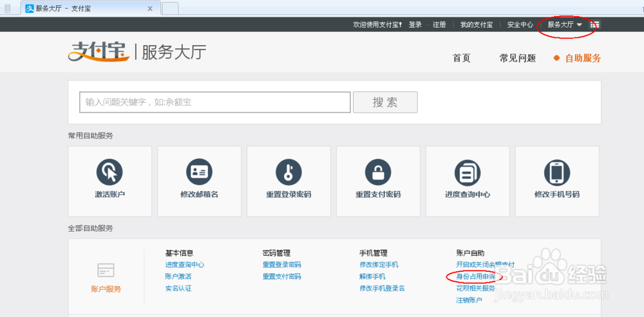644x317 pixels.
Task: Click the 修改手机号码 card label
Action: 557,194
